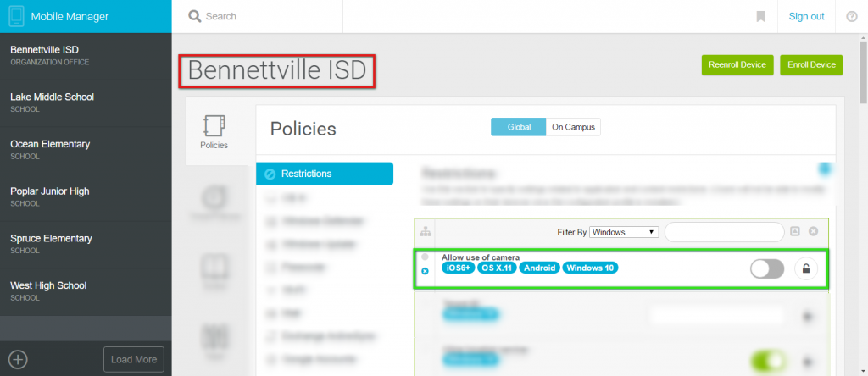This screenshot has height=376, width=868.
Task: Click the collapse arrow icon next to filter field
Action: click(795, 232)
